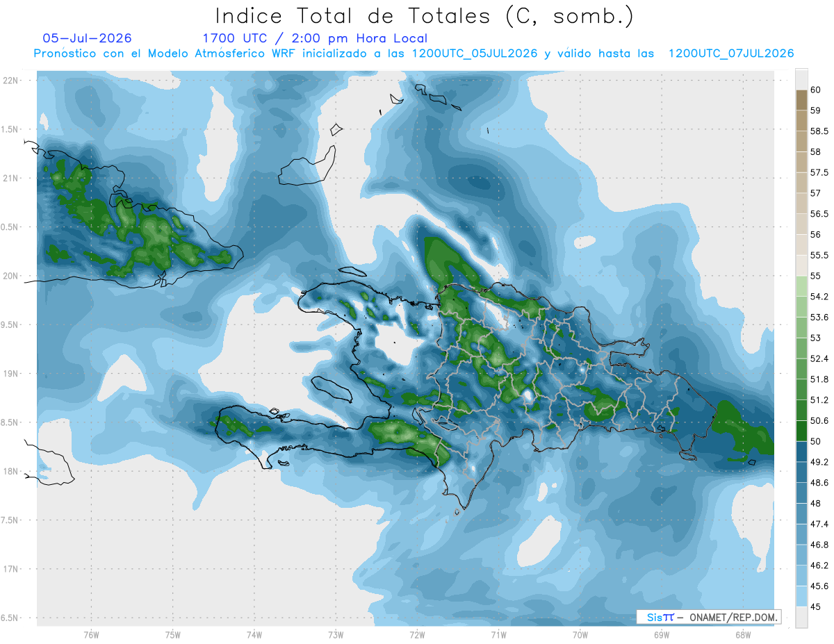Click the '71W' longitude label
834x644 pixels.
(498, 635)
